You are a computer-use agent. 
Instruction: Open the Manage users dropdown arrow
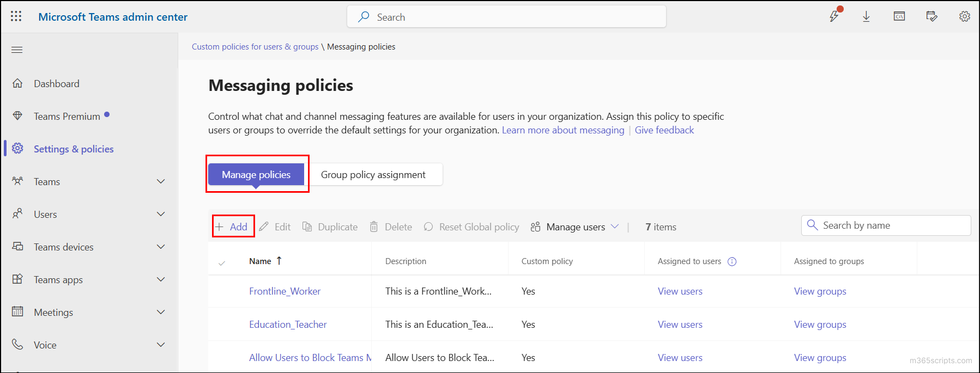(615, 227)
